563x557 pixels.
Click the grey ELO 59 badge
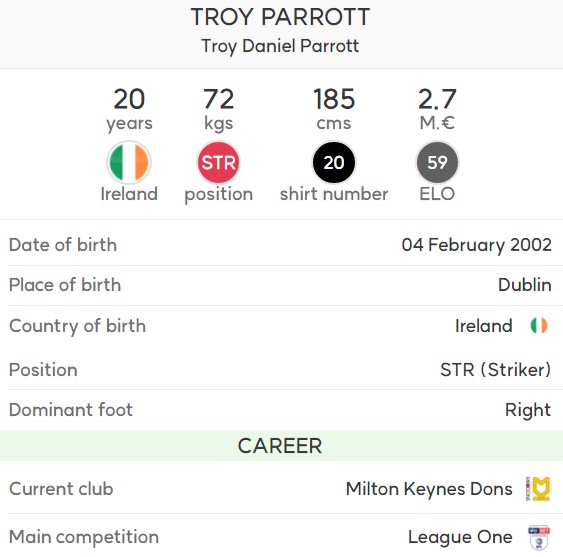click(x=437, y=162)
